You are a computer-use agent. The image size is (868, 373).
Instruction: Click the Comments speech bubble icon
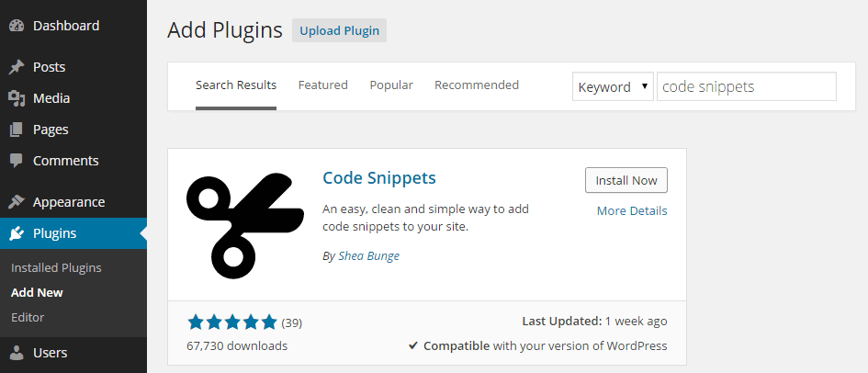[17, 161]
